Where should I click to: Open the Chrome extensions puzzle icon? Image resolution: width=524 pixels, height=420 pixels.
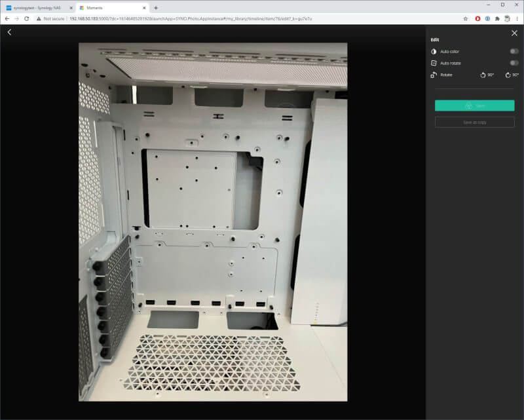pos(496,18)
